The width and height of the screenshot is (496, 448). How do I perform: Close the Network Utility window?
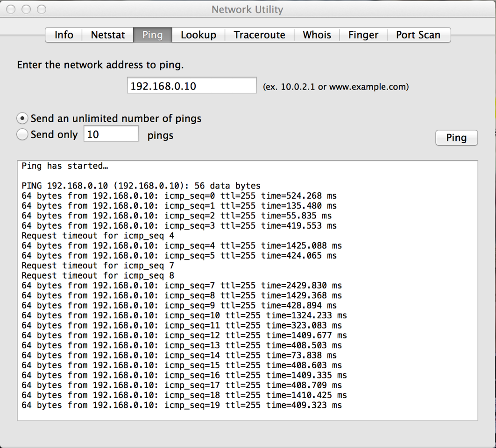11,9
